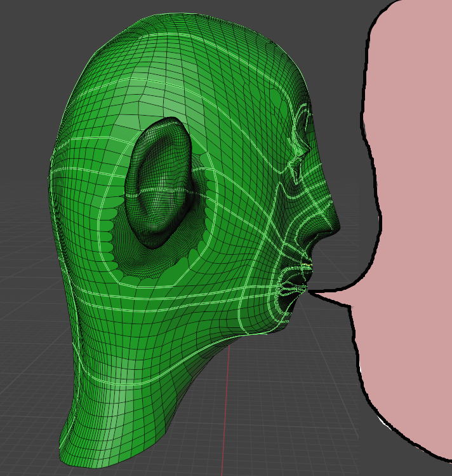Click the eye region of the head mesh
Viewport: 452px width, 476px height.
pos(300,147)
